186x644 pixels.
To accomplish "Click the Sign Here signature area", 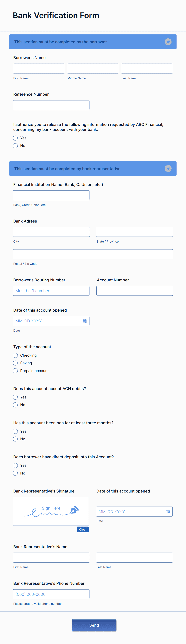I will (x=51, y=511).
